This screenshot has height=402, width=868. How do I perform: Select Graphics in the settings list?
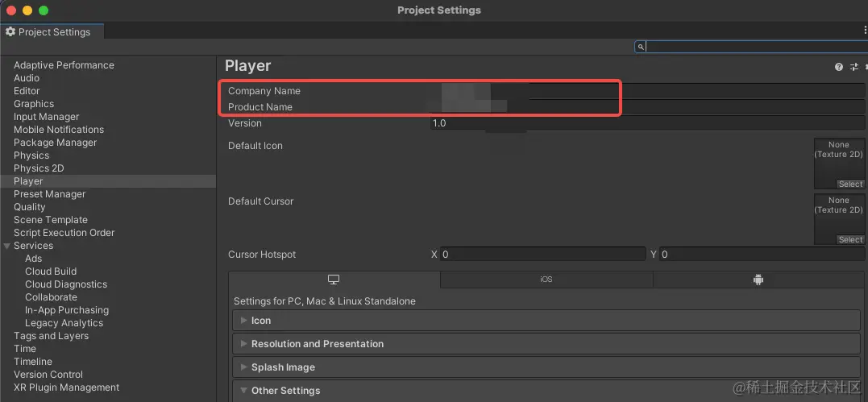[34, 104]
